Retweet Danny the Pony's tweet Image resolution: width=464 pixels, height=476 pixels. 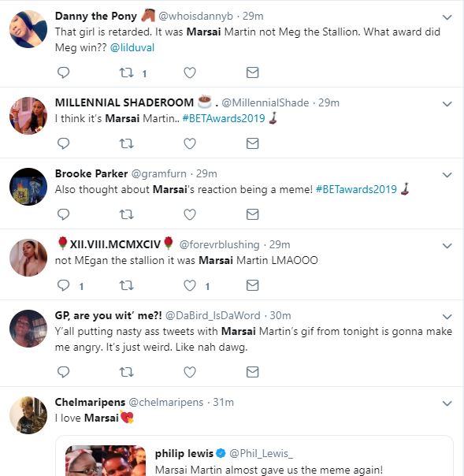[x=126, y=73]
